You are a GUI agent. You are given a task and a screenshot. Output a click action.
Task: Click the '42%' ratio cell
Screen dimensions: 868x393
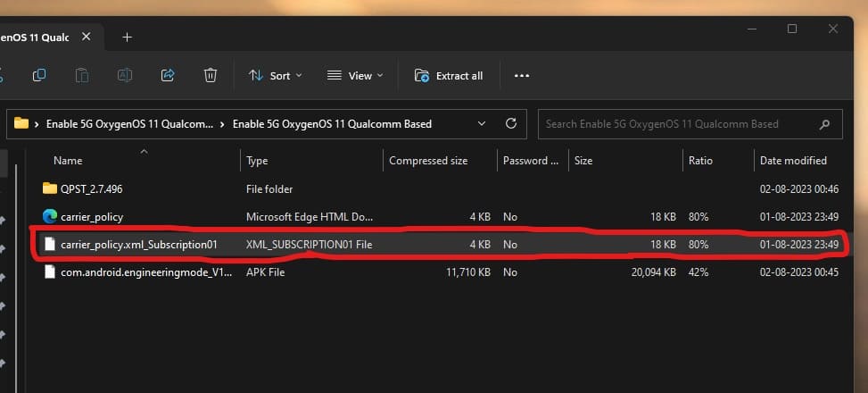[698, 272]
